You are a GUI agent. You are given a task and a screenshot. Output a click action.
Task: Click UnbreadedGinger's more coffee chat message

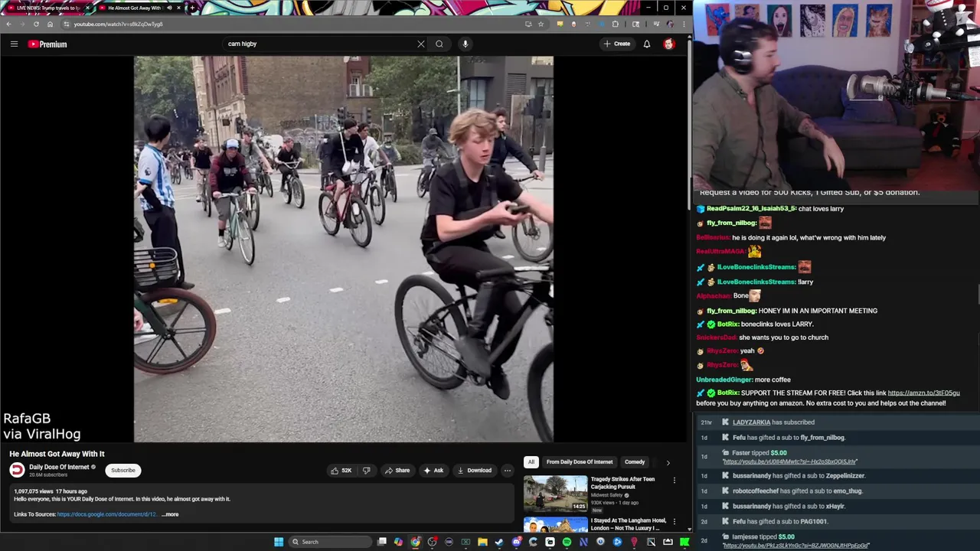tap(743, 380)
